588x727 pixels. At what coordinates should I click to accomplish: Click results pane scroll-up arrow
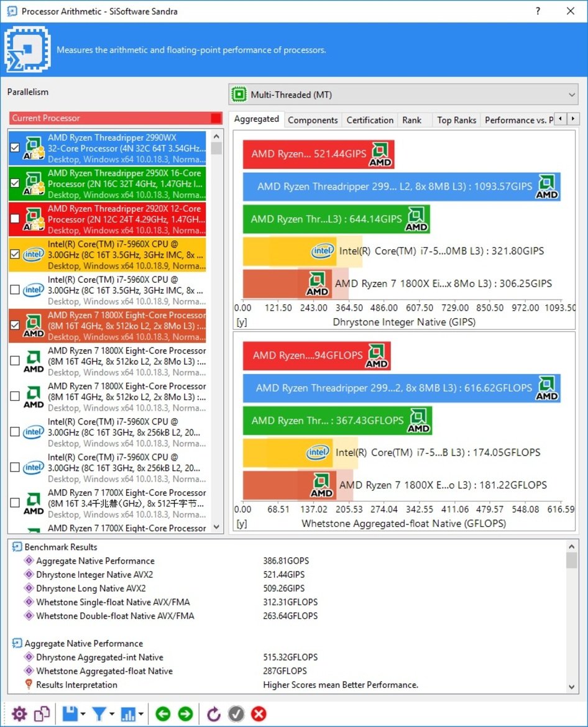pos(571,547)
